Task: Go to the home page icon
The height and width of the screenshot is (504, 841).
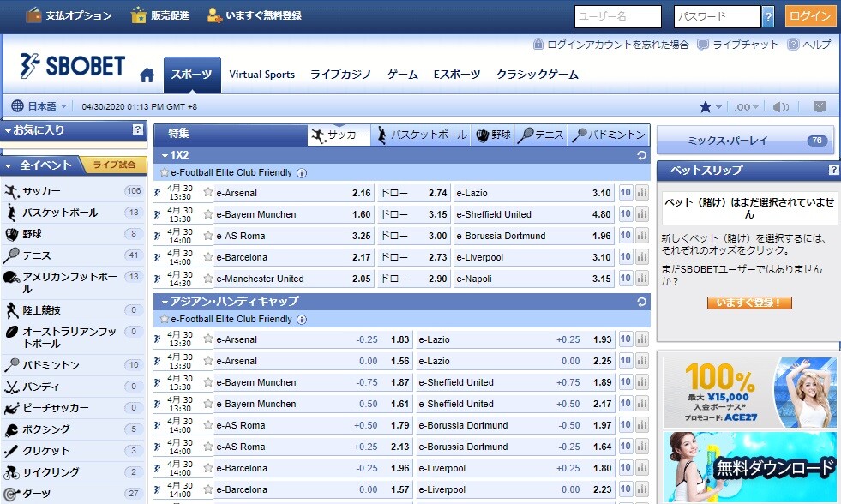Action: (x=147, y=75)
